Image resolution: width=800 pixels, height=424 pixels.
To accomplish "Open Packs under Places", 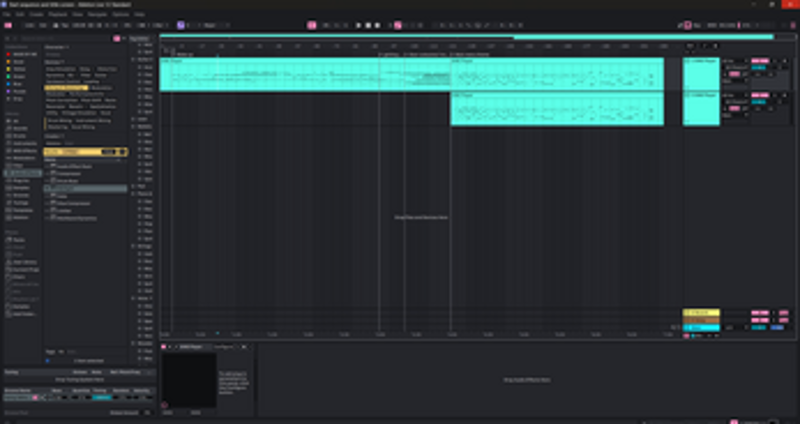I will coord(19,240).
